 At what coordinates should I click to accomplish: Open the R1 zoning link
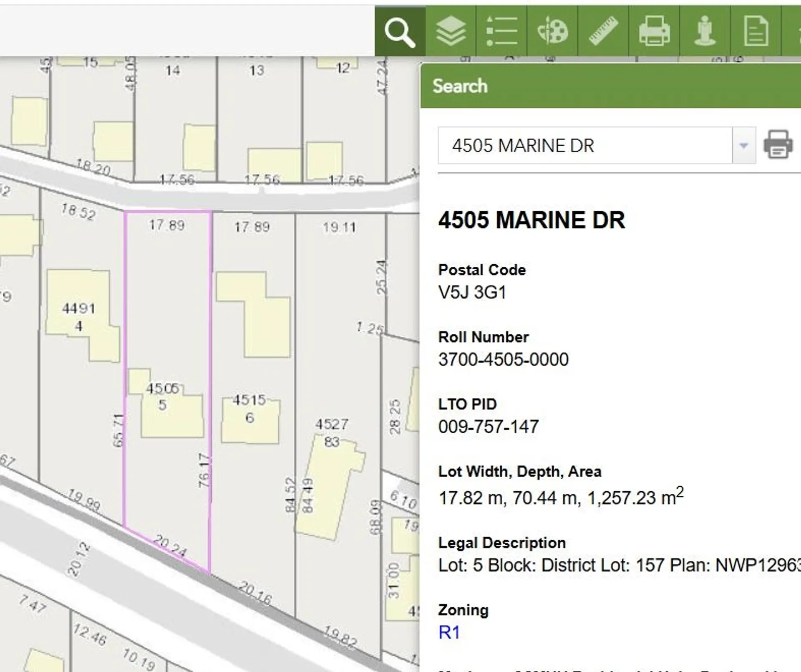448,632
